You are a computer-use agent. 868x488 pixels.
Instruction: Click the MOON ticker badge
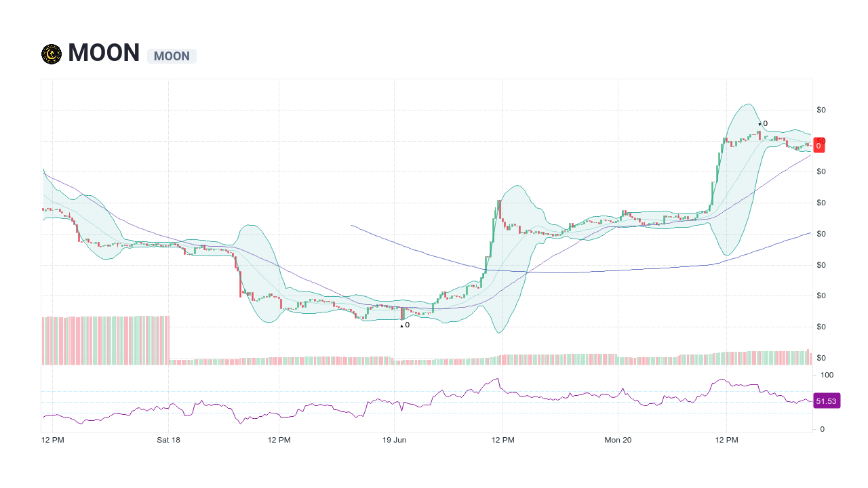(x=172, y=56)
